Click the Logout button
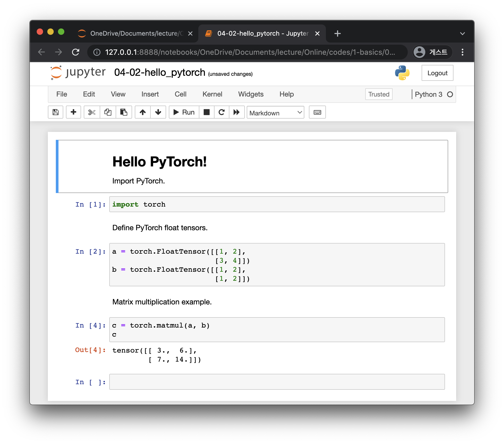The image size is (504, 444). pos(437,73)
